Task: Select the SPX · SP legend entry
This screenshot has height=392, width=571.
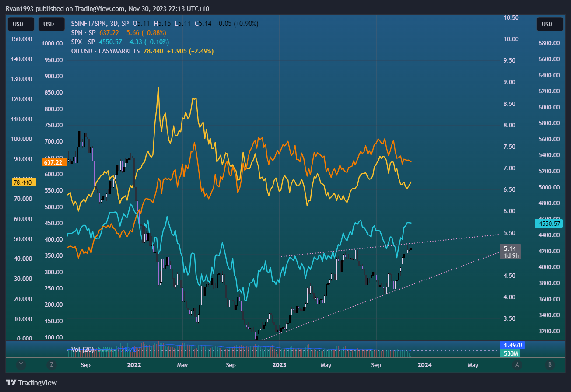Action: [x=83, y=42]
